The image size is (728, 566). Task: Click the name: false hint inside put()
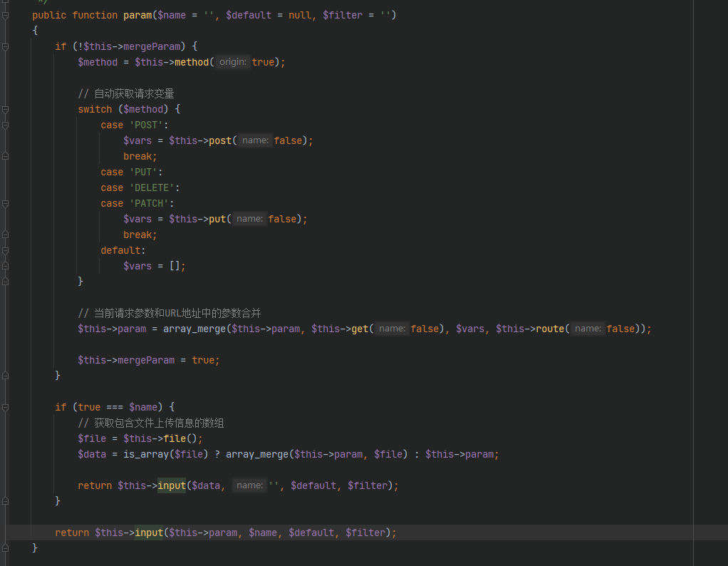click(x=249, y=219)
